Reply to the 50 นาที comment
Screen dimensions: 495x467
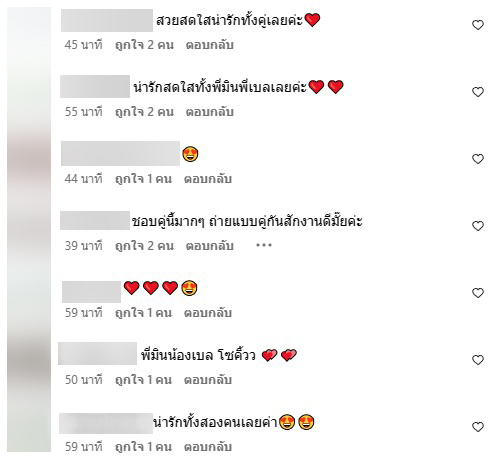pyautogui.click(x=208, y=380)
